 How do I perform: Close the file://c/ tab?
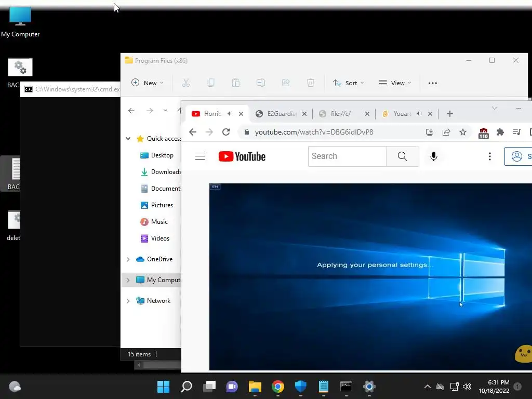click(367, 114)
